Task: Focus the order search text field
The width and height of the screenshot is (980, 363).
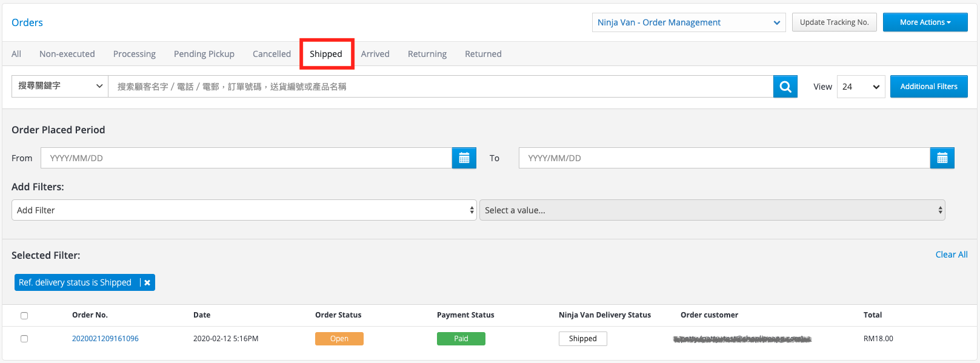Action: [x=441, y=87]
